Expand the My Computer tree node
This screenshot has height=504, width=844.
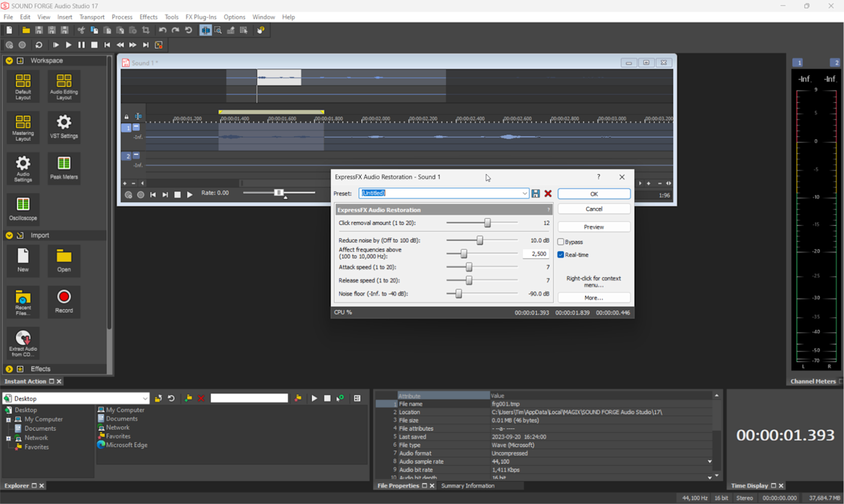click(8, 420)
